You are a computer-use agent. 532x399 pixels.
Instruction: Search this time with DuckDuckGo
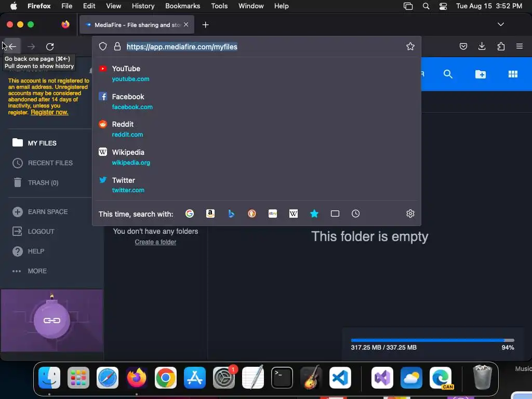coord(252,214)
